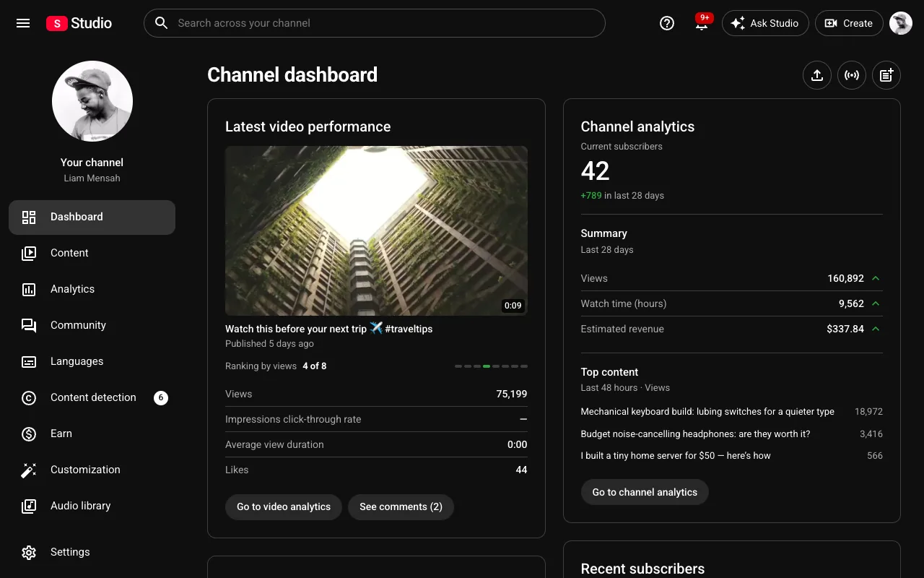Click Go to channel analytics

pos(645,492)
